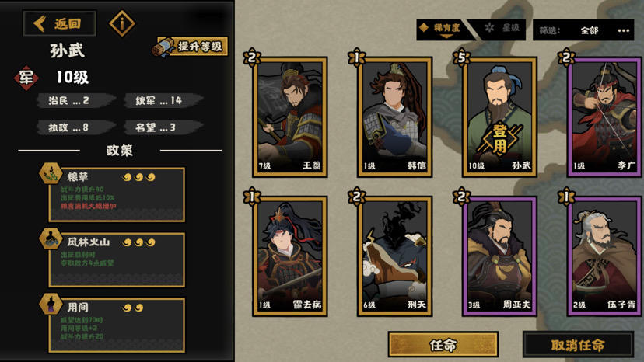This screenshot has height=362, width=644.
Task: Select the 韩信 hero card
Action: click(x=394, y=117)
